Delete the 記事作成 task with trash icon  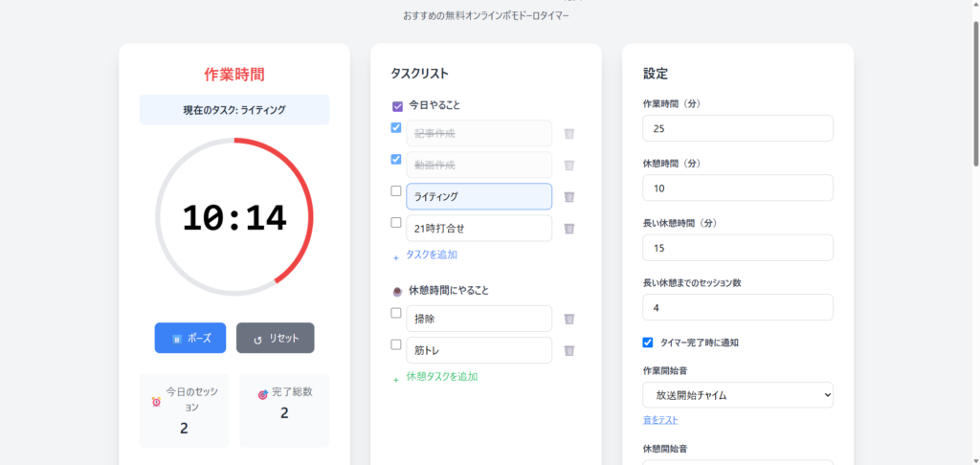pos(568,133)
